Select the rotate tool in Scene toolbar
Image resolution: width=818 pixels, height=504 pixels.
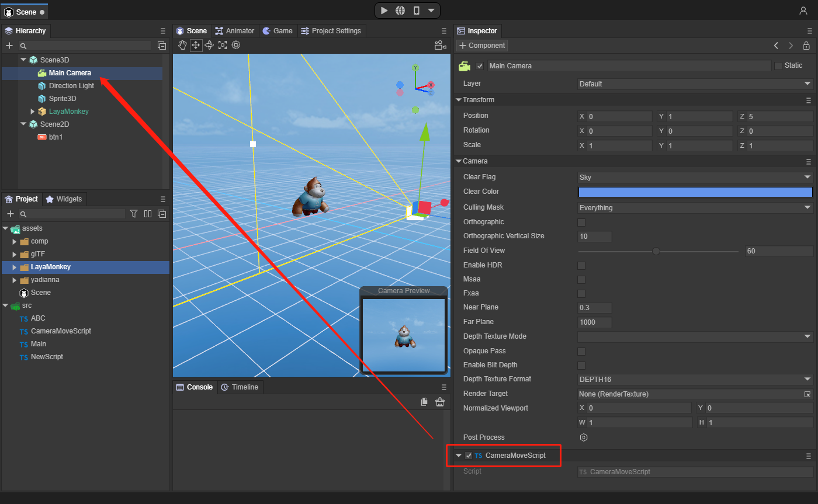pos(209,45)
